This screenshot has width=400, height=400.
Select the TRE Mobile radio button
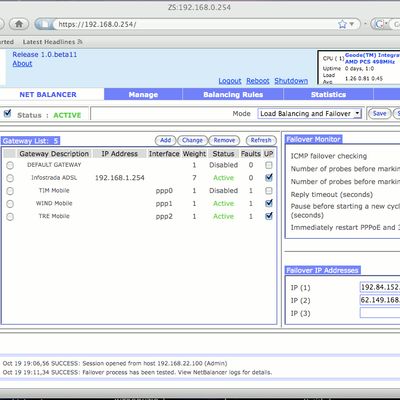click(x=10, y=217)
